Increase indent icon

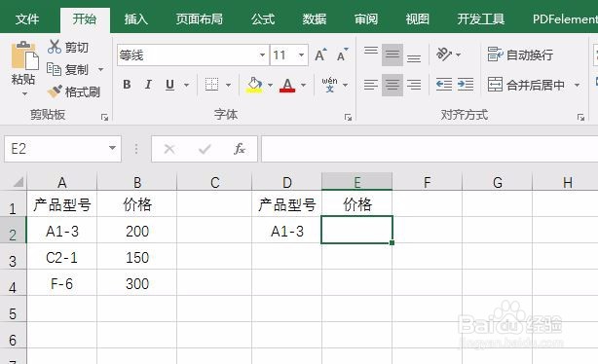[466, 85]
